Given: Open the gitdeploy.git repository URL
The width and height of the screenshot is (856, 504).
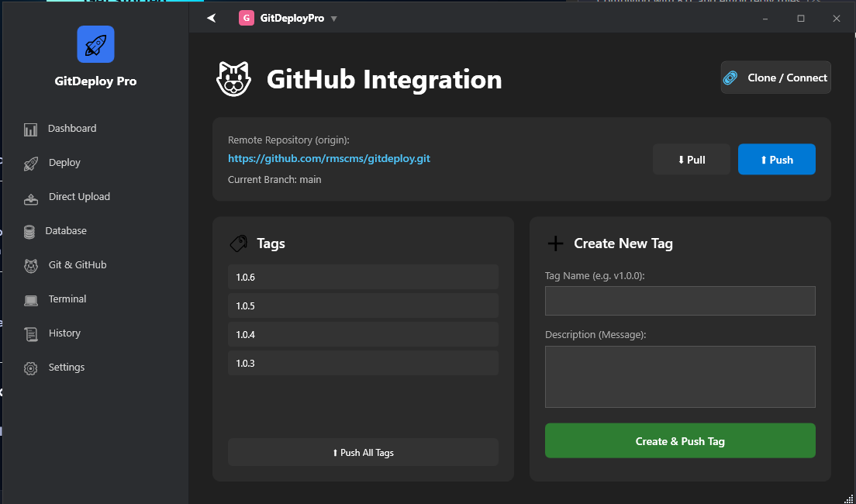Looking at the screenshot, I should pyautogui.click(x=329, y=158).
